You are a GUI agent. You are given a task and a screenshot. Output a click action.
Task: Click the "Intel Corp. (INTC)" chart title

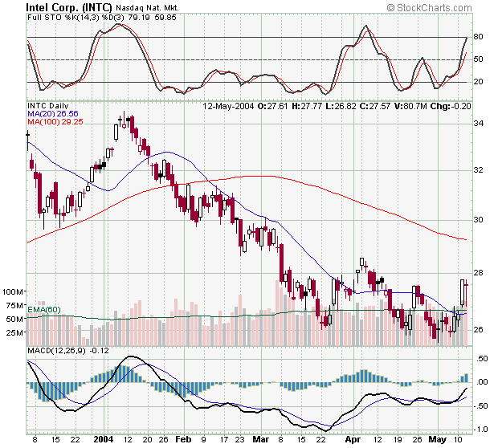(69, 7)
